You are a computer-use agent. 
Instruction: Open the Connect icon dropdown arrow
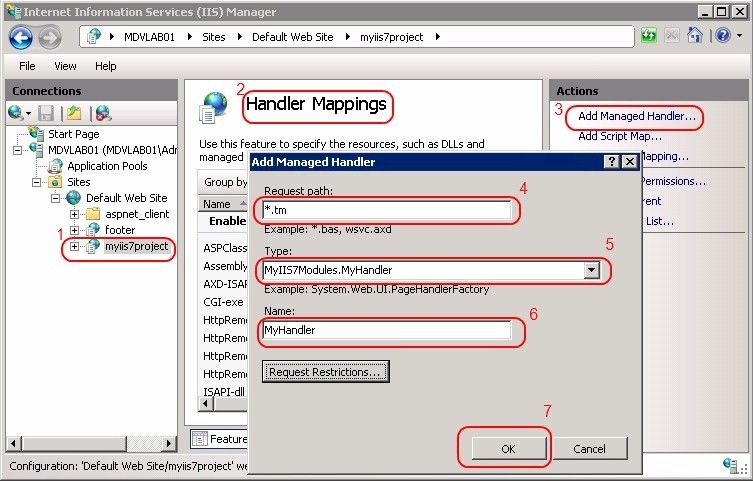28,113
